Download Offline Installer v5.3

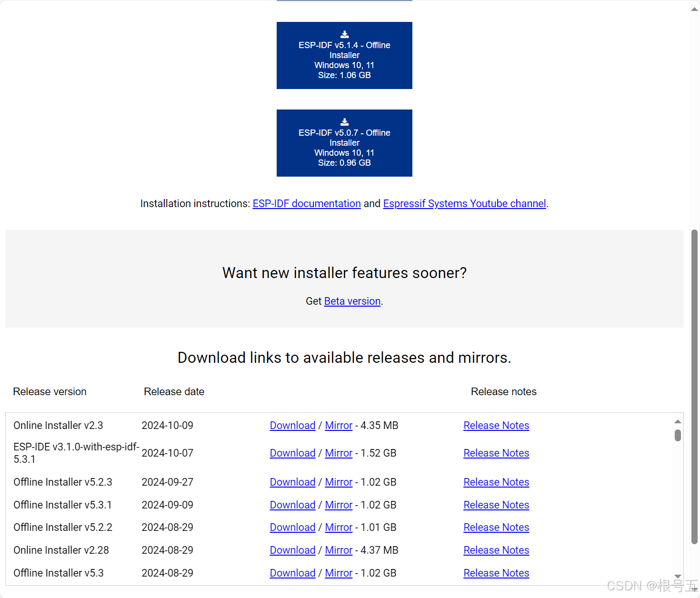(292, 573)
